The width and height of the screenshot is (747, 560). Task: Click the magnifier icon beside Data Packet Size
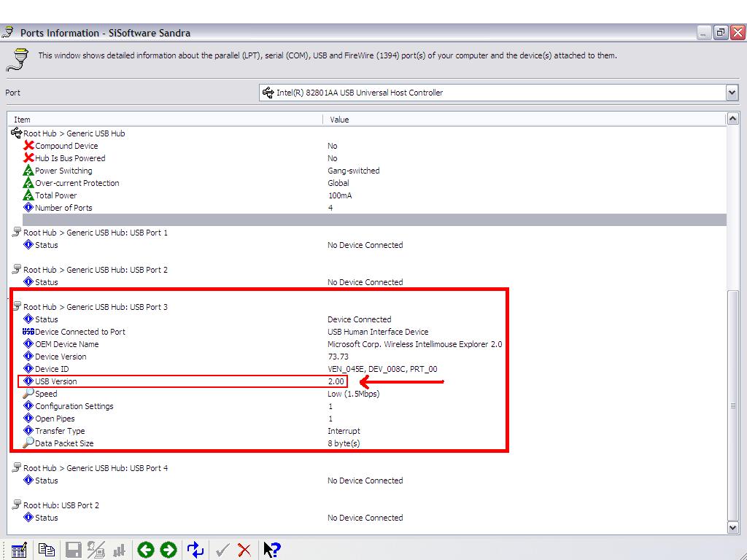[x=28, y=443]
